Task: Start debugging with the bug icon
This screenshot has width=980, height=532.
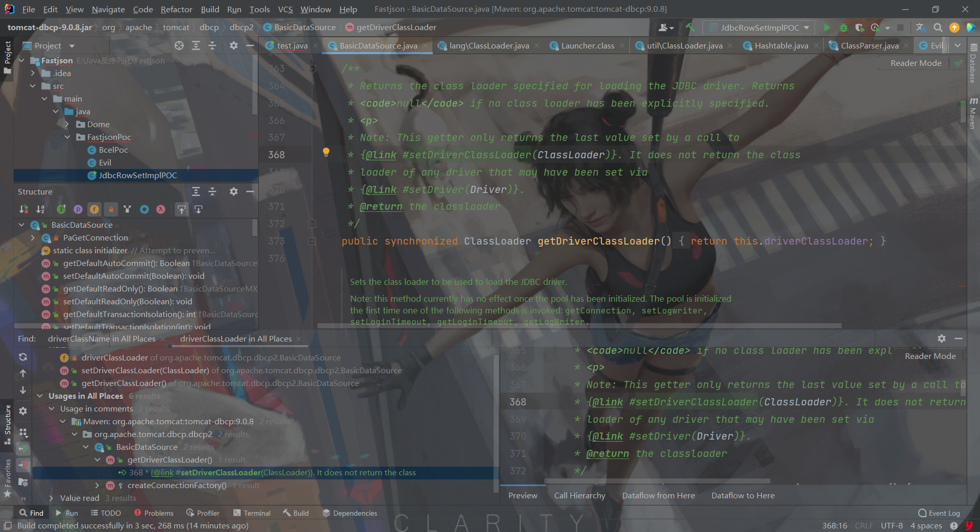Action: pos(844,28)
